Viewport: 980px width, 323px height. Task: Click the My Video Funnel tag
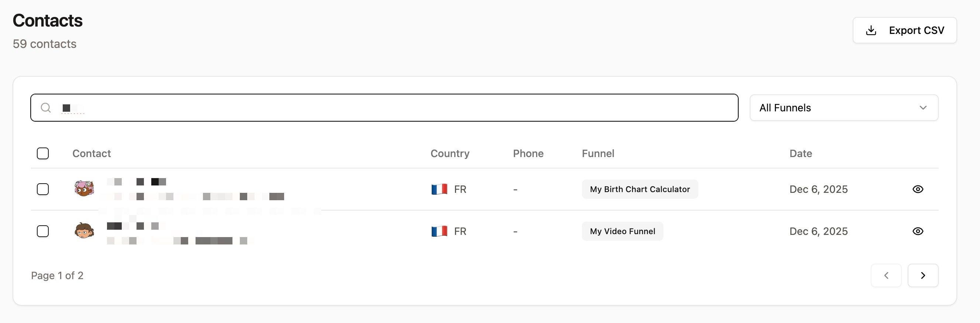tap(622, 232)
